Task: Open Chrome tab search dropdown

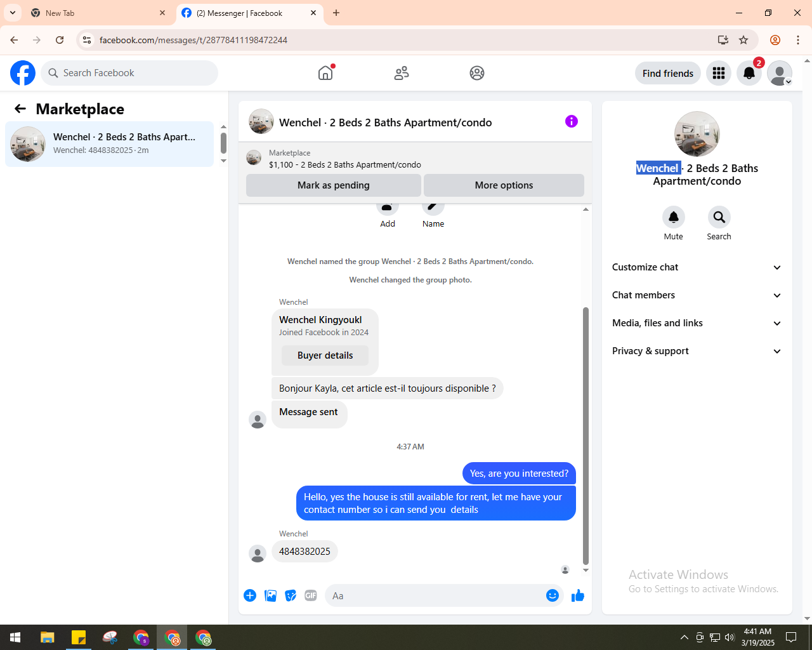Action: point(13,13)
